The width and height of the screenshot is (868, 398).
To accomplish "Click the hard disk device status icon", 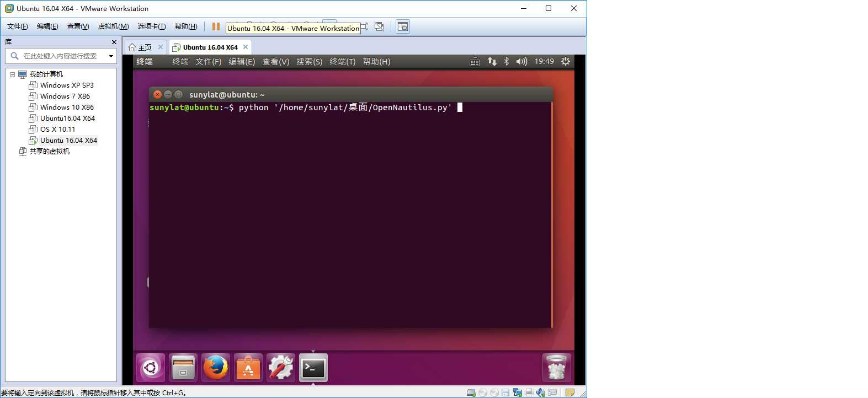I will pos(471,392).
